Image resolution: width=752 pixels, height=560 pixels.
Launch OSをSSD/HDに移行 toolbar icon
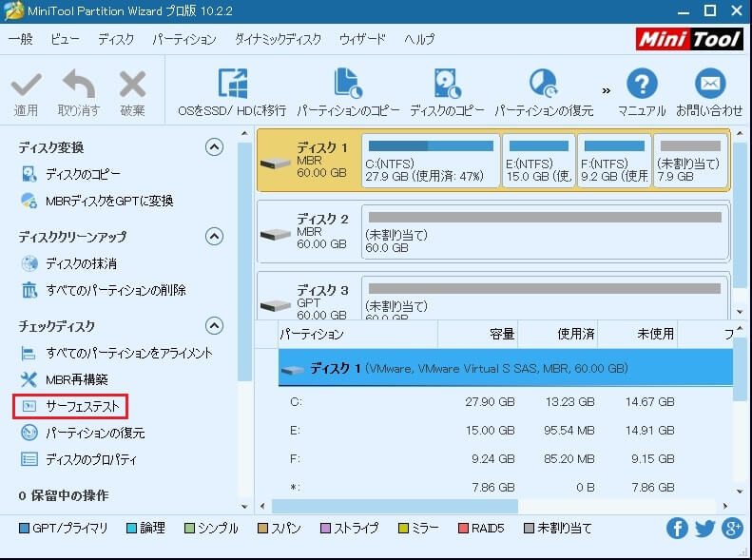pyautogui.click(x=233, y=84)
